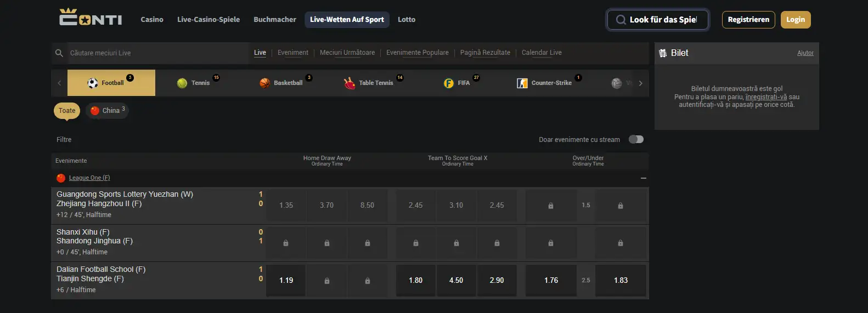Toggle Doar evenimente cu stream switch
The height and width of the screenshot is (313, 868).
[636, 139]
